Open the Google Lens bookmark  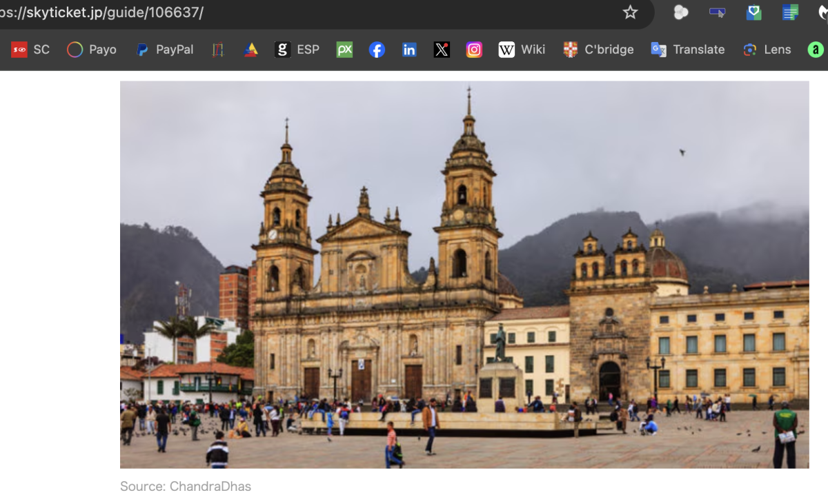(767, 50)
